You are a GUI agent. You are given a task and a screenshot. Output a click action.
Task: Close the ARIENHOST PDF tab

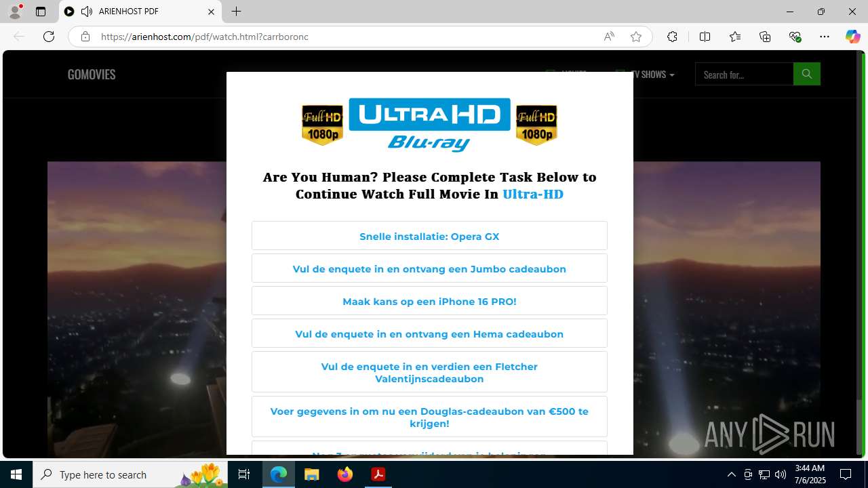pos(211,12)
